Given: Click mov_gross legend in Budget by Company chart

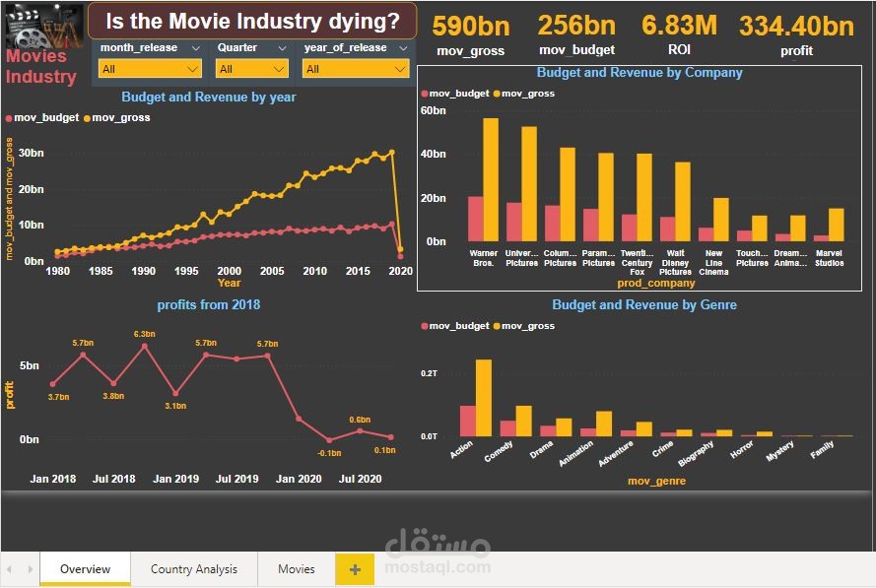Looking at the screenshot, I should 524,94.
